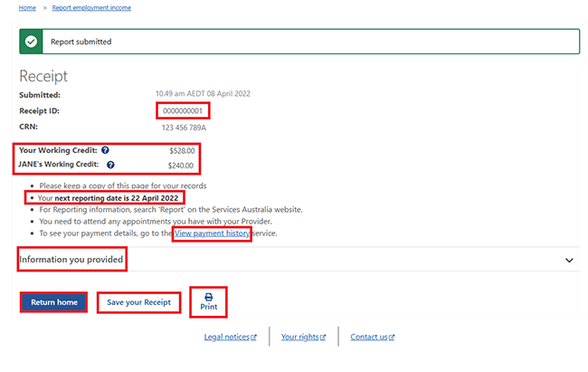Click external link icon after Contact us
Viewport: 588px width, 372px height.
[391, 338]
